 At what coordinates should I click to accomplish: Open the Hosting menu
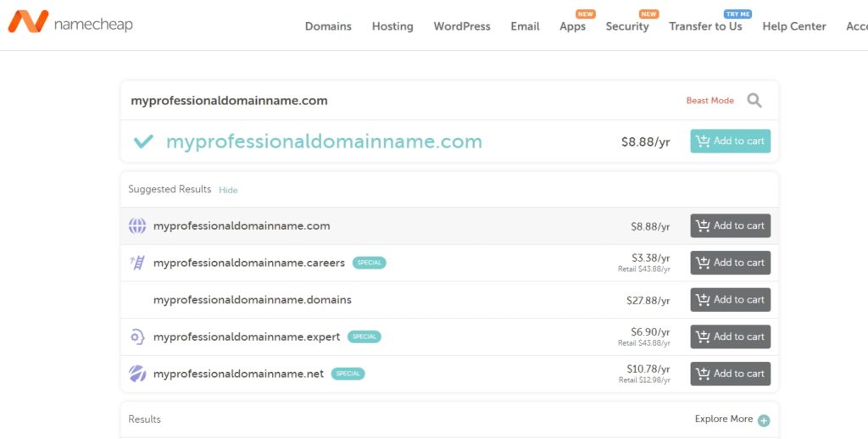pos(392,26)
